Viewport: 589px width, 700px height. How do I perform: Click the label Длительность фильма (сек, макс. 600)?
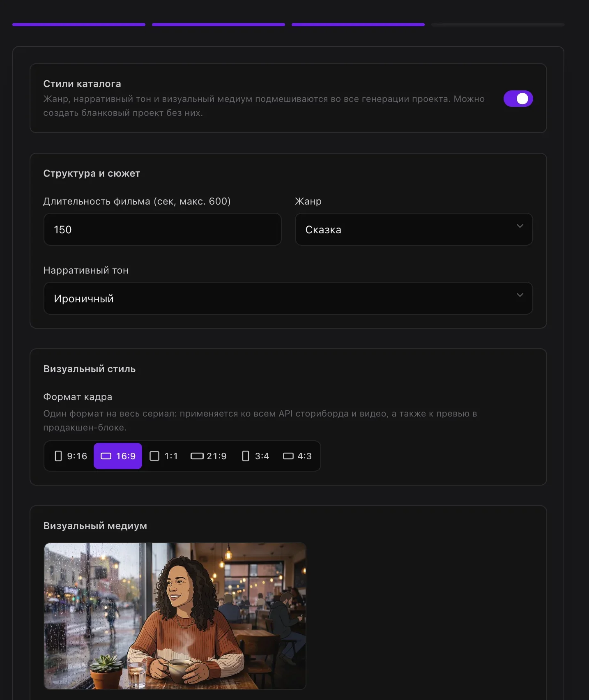click(x=137, y=201)
